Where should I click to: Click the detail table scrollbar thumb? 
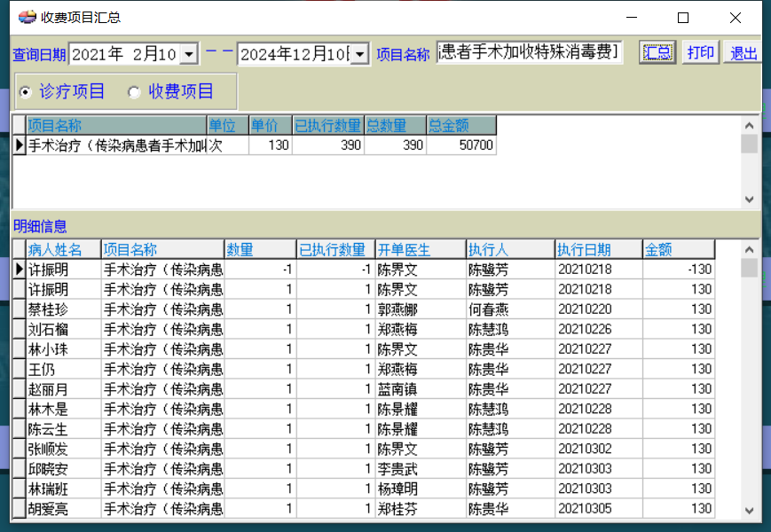pyautogui.click(x=750, y=268)
